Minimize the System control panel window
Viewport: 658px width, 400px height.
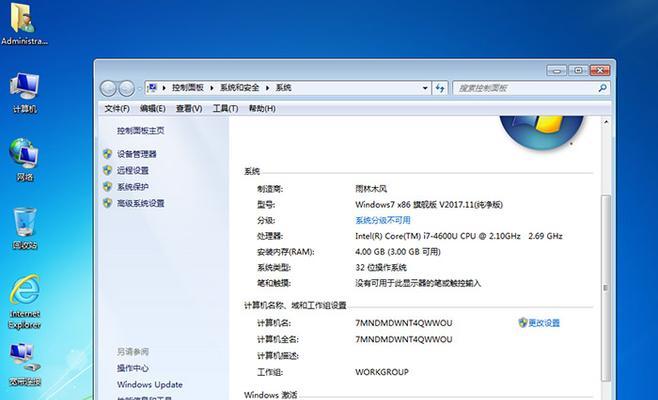pos(556,70)
